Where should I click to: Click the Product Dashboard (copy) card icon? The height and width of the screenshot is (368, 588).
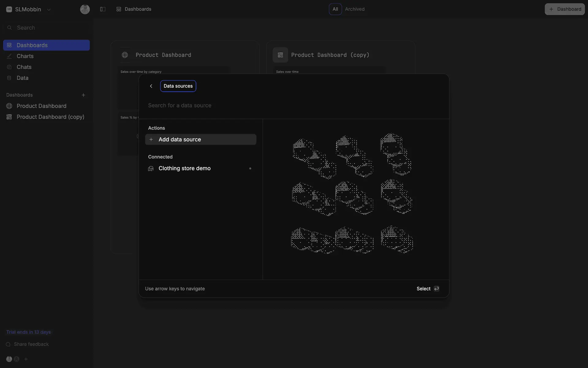(280, 55)
